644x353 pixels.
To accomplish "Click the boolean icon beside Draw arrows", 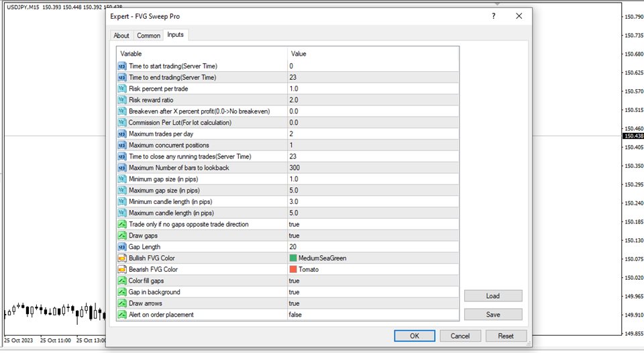I will (122, 303).
